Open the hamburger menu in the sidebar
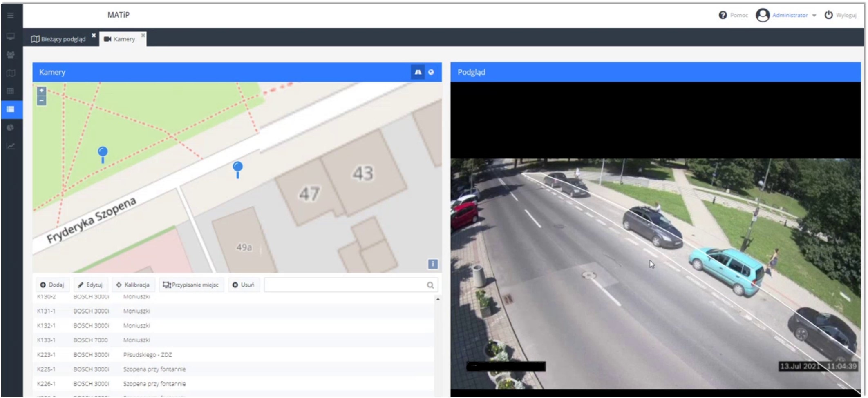The image size is (868, 398). [11, 16]
